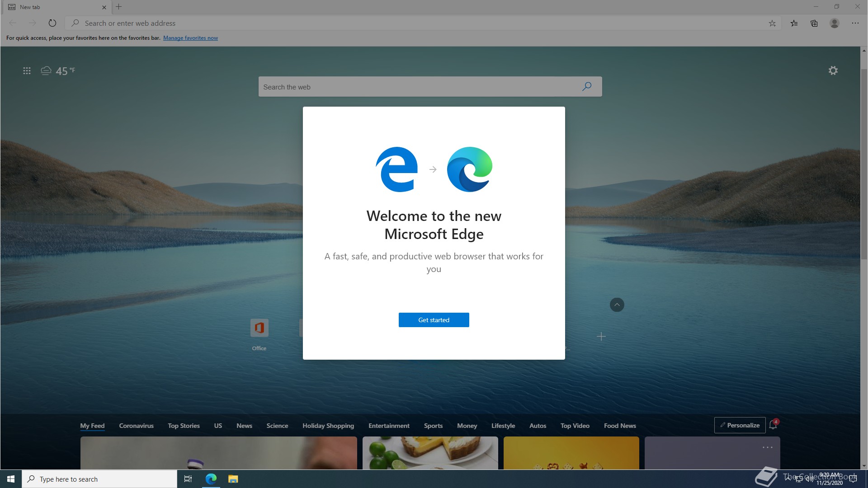Viewport: 868px width, 488px height.
Task: Click the forward navigation arrow
Action: (x=32, y=23)
